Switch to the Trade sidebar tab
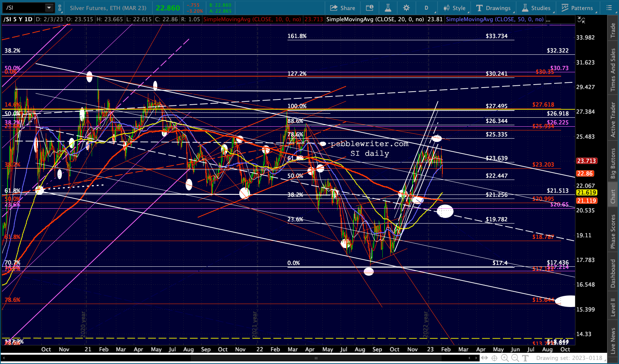The height and width of the screenshot is (364, 619). click(613, 31)
